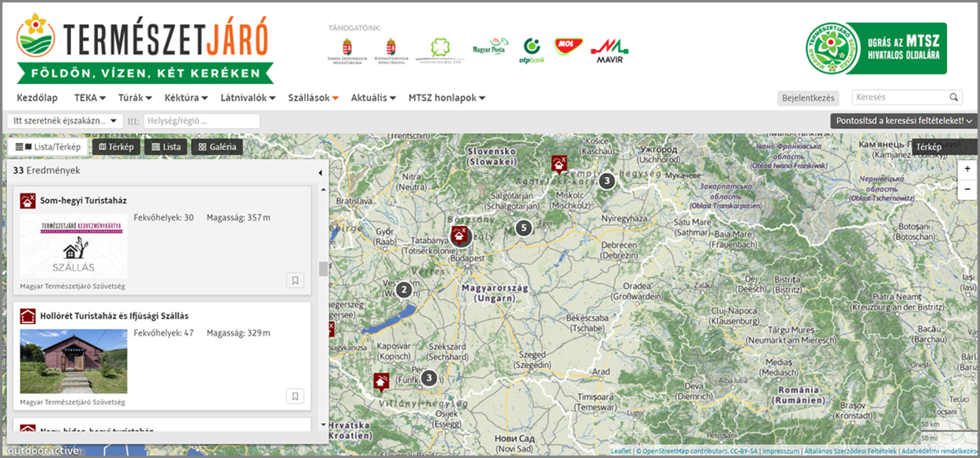Bookmark Som-hegyi Turistaház

295,280
